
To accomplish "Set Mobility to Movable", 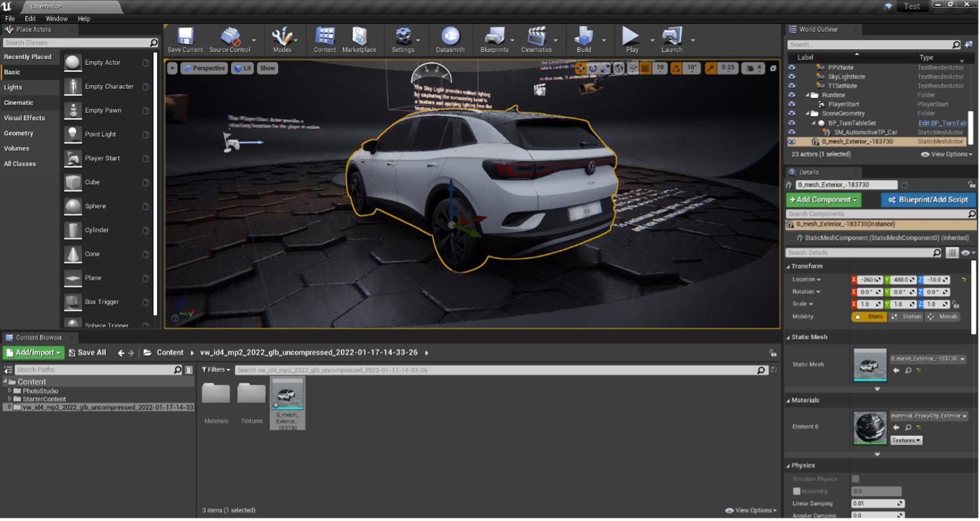I will [x=942, y=317].
